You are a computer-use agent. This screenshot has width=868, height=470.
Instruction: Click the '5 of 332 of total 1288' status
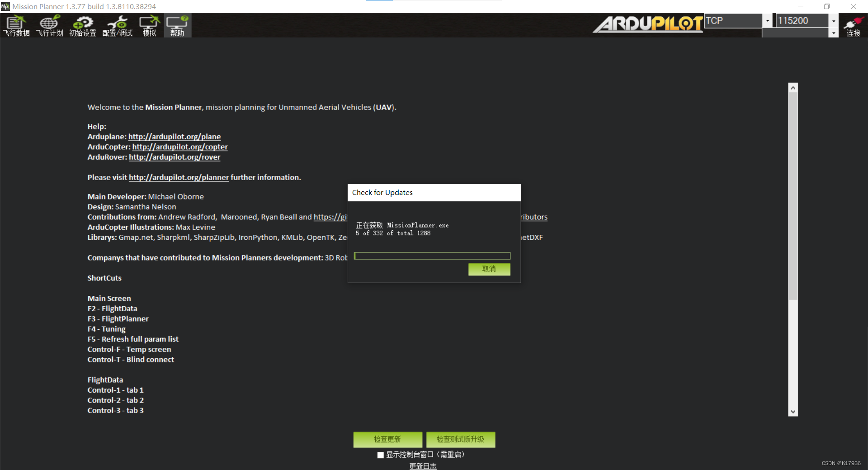[393, 233]
